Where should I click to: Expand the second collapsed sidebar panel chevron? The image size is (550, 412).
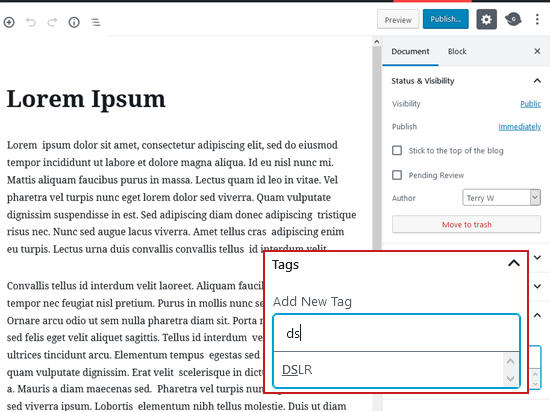click(x=537, y=286)
